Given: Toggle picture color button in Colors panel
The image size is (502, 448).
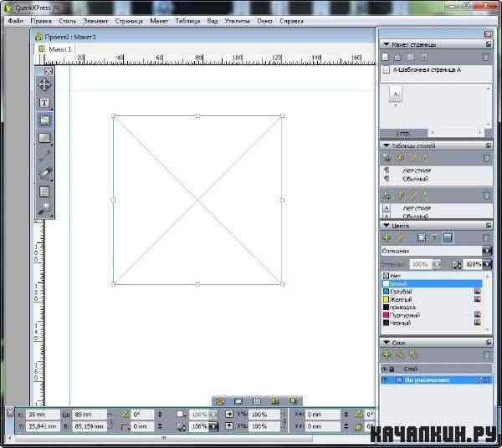Looking at the screenshot, I should click(x=434, y=237).
